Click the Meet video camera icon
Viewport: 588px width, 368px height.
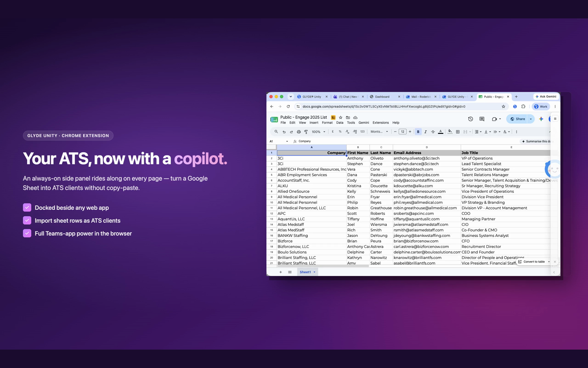(x=494, y=119)
